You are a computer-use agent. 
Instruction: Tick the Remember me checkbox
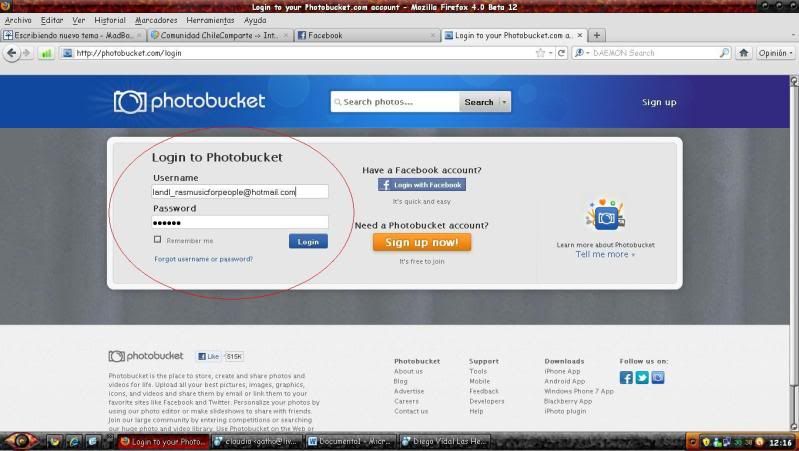(x=157, y=239)
